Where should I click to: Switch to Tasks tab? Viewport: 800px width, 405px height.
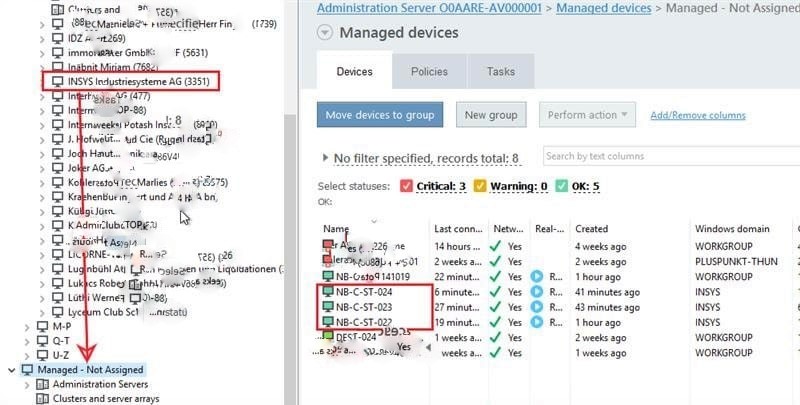[x=501, y=71]
